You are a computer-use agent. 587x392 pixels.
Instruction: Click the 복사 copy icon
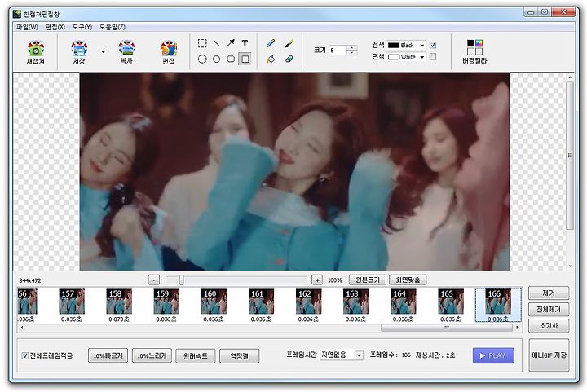[x=126, y=51]
